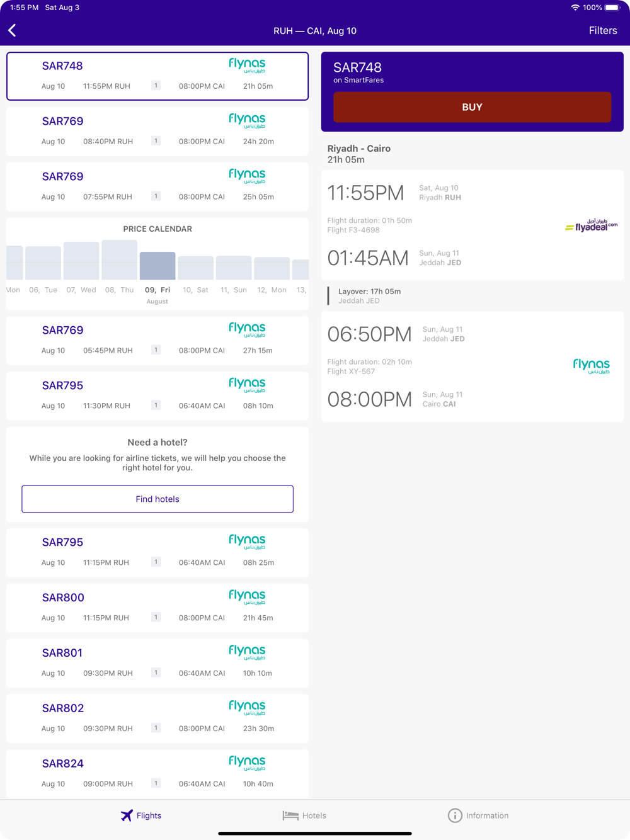Click stop count badge on SAR748 flight
This screenshot has width=630, height=840.
156,86
